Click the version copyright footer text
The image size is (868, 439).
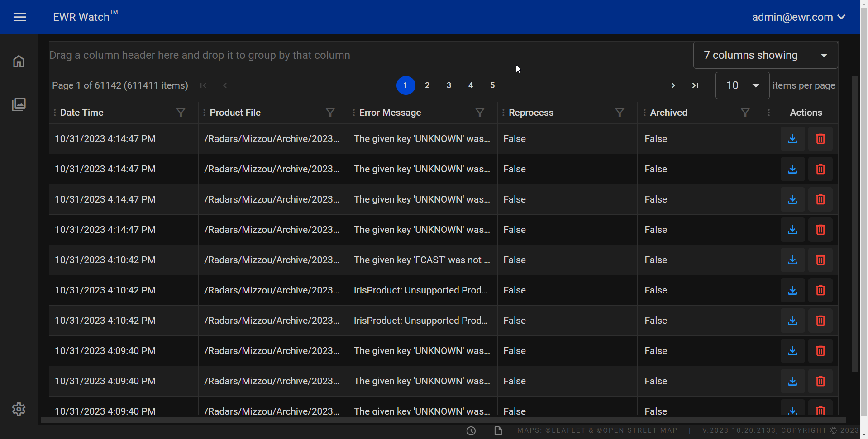780,430
